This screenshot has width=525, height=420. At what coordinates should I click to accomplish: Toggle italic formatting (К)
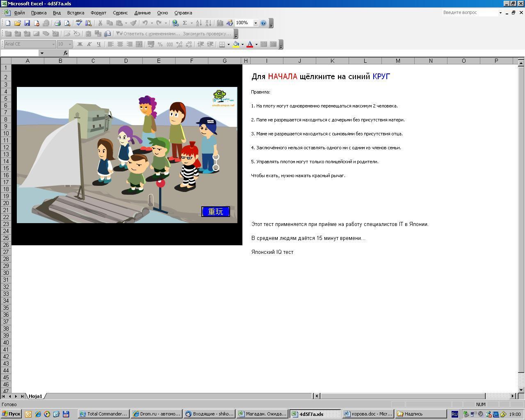pyautogui.click(x=89, y=44)
